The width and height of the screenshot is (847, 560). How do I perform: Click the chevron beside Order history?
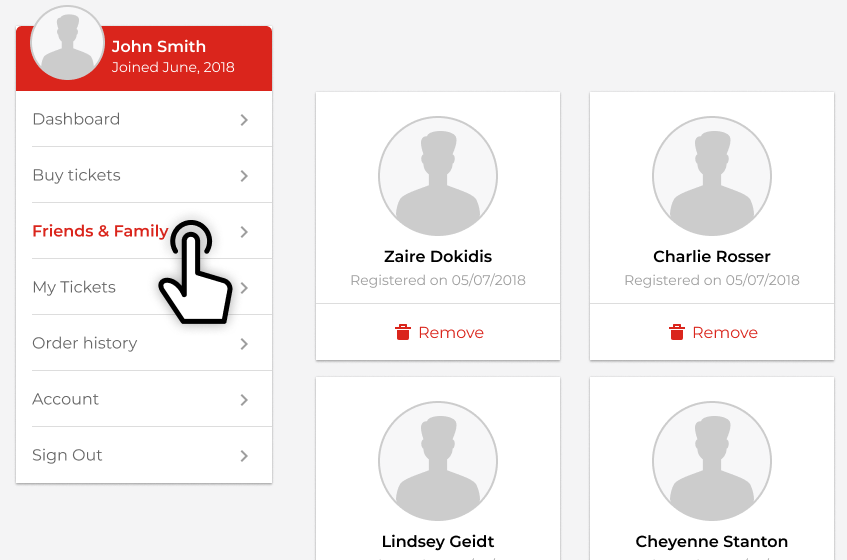tap(244, 344)
